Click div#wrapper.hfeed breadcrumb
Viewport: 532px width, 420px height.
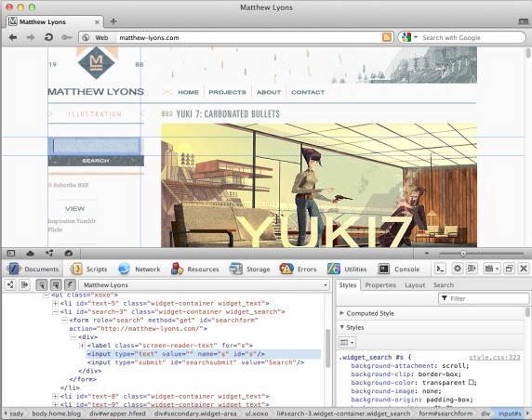[x=117, y=413]
